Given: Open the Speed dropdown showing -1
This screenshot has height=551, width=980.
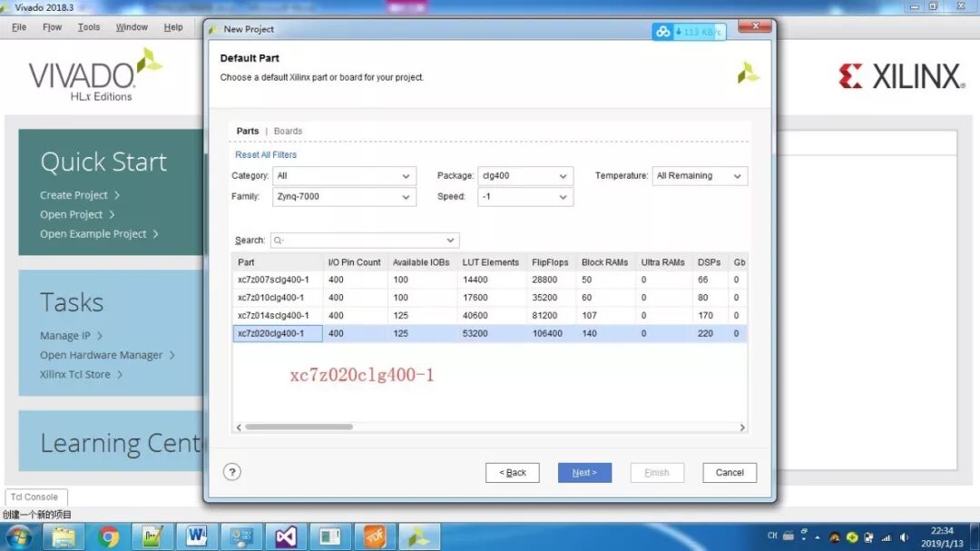Looking at the screenshot, I should [525, 196].
